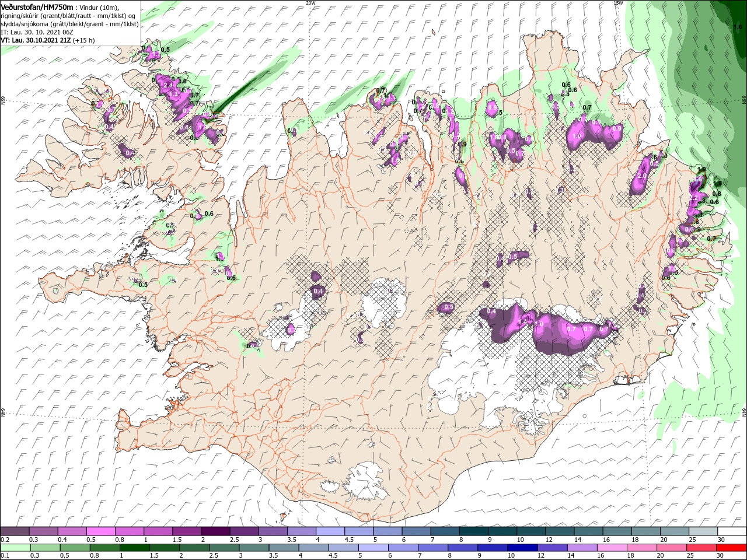This screenshot has height=560, width=747.
Task: Pick the rain scale swatch labeled 3.5
Action: pos(284,548)
